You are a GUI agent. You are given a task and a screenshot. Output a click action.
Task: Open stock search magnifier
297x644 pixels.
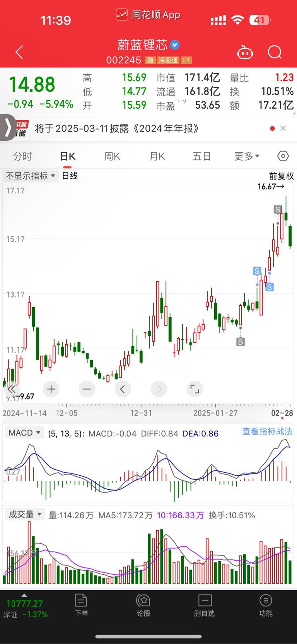(x=275, y=52)
